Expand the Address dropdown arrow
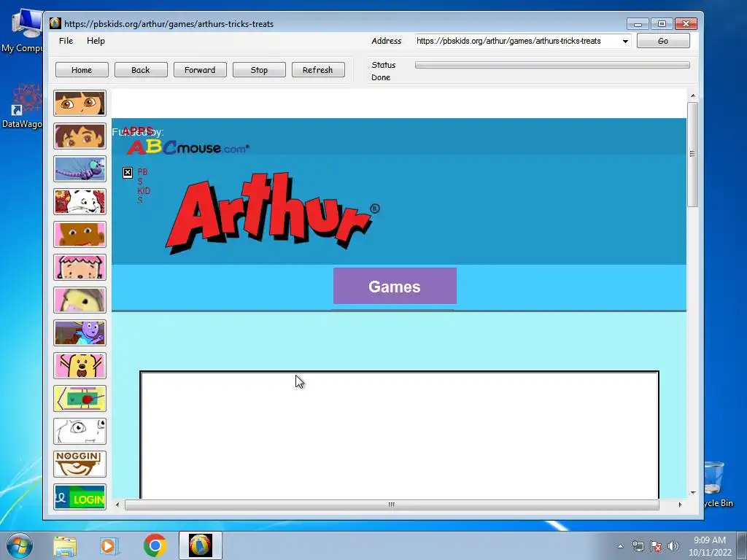This screenshot has width=747, height=560. [x=625, y=41]
